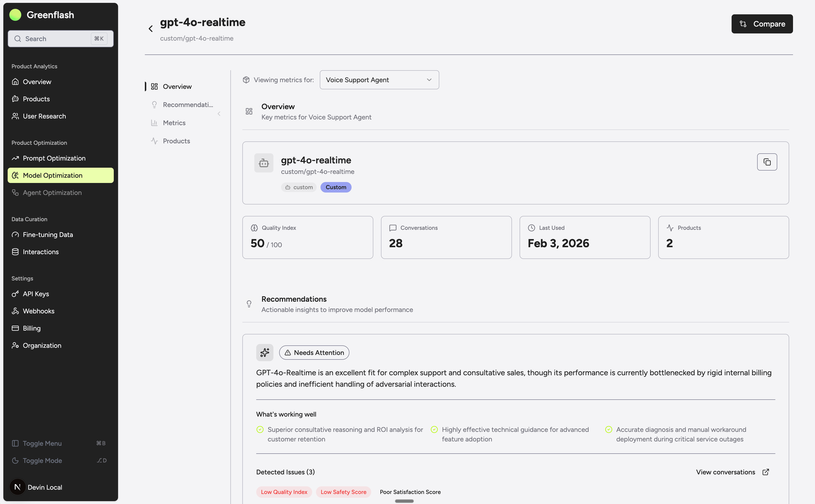Click the What's working well heading
Viewport: 815px width, 504px height.
pos(286,414)
